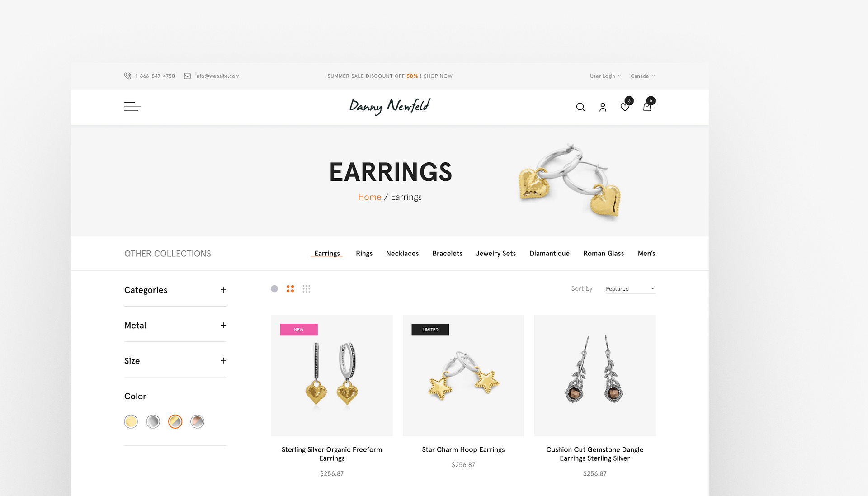Open the User Login dropdown
The width and height of the screenshot is (868, 496).
(x=605, y=76)
